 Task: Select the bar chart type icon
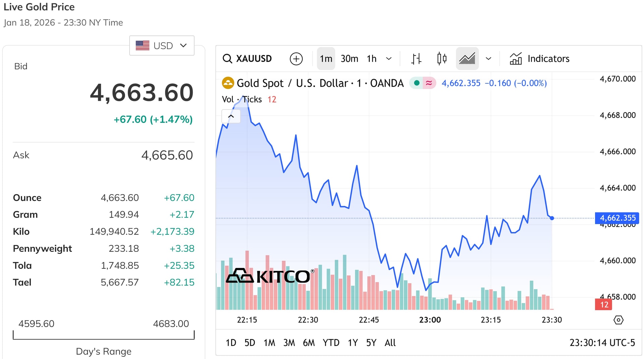416,58
